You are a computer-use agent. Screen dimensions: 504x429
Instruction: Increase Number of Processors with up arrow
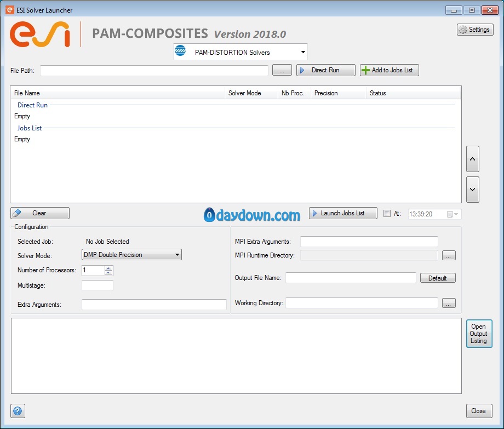pos(108,268)
